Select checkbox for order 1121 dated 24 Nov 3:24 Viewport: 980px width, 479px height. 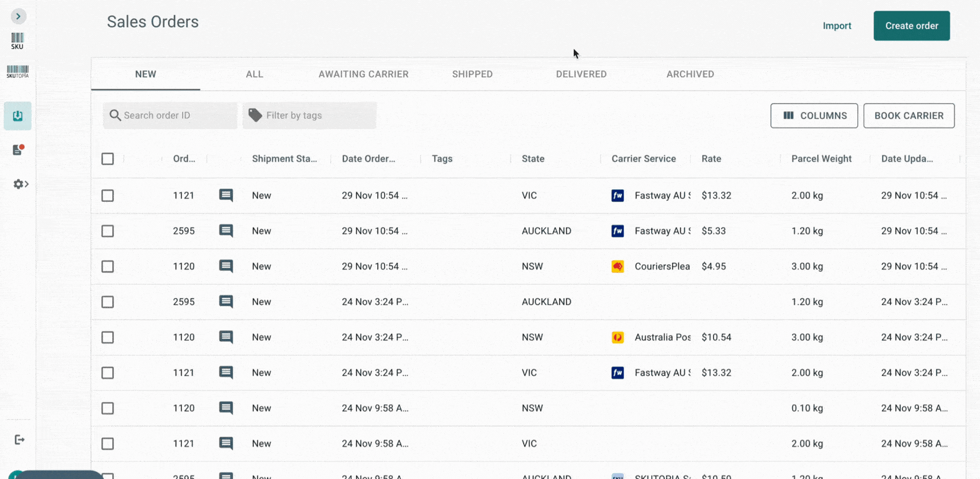pos(108,372)
